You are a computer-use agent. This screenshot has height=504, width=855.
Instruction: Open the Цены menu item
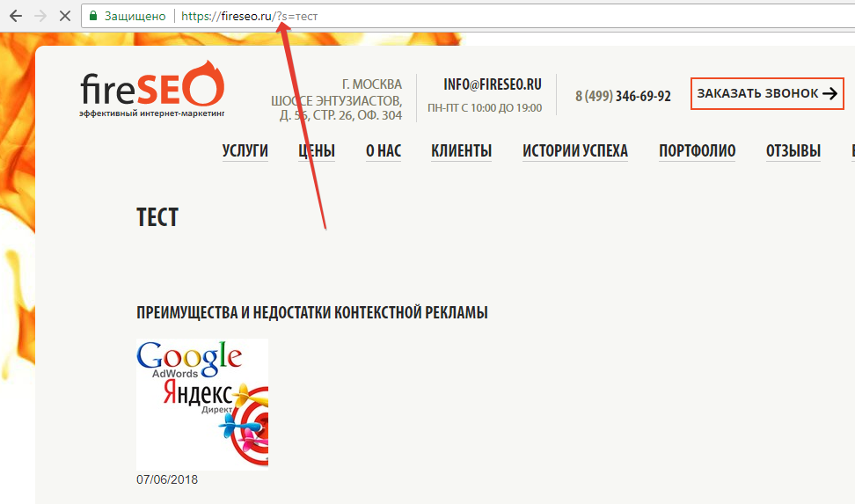[x=317, y=151]
